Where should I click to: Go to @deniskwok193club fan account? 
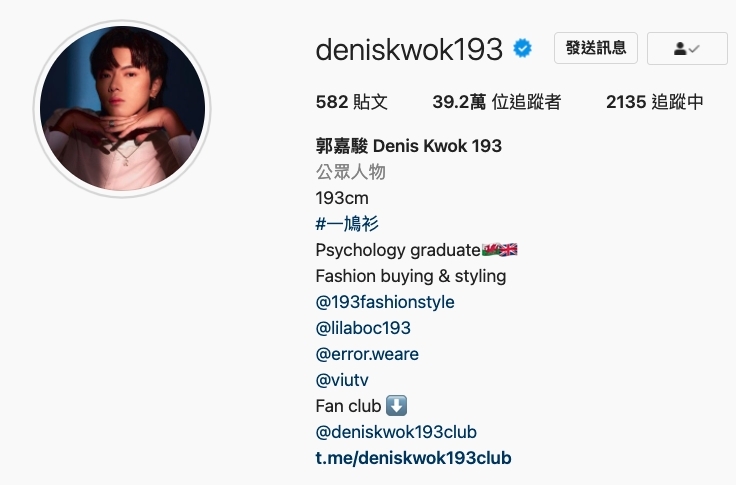[396, 432]
